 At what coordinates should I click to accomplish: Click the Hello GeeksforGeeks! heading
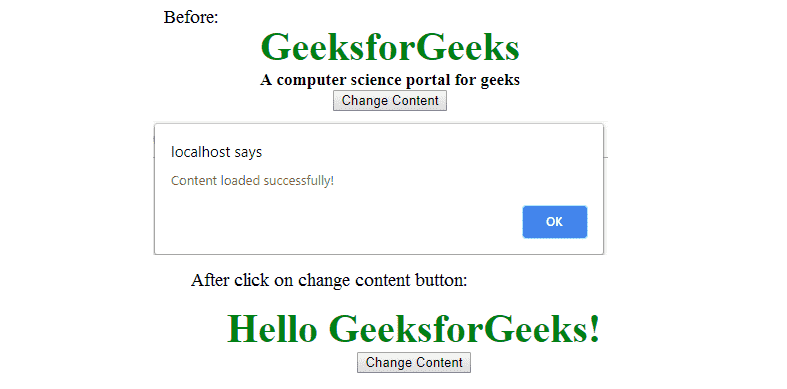(414, 329)
